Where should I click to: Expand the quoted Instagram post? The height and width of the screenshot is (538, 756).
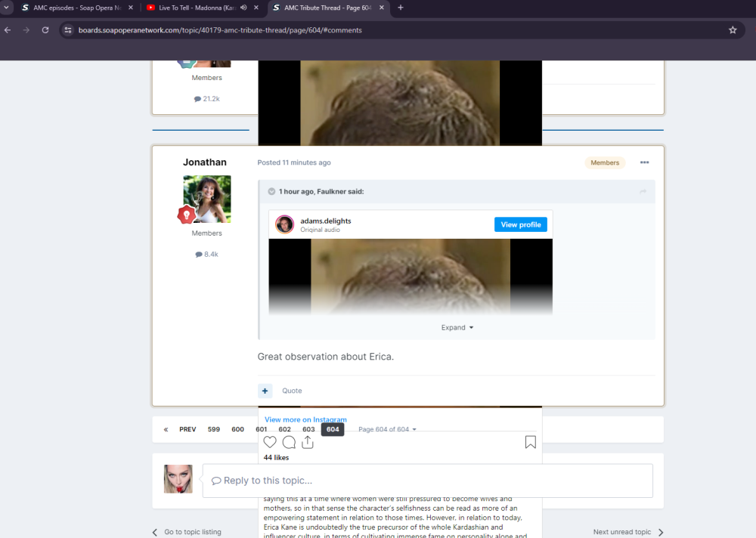[x=457, y=327]
